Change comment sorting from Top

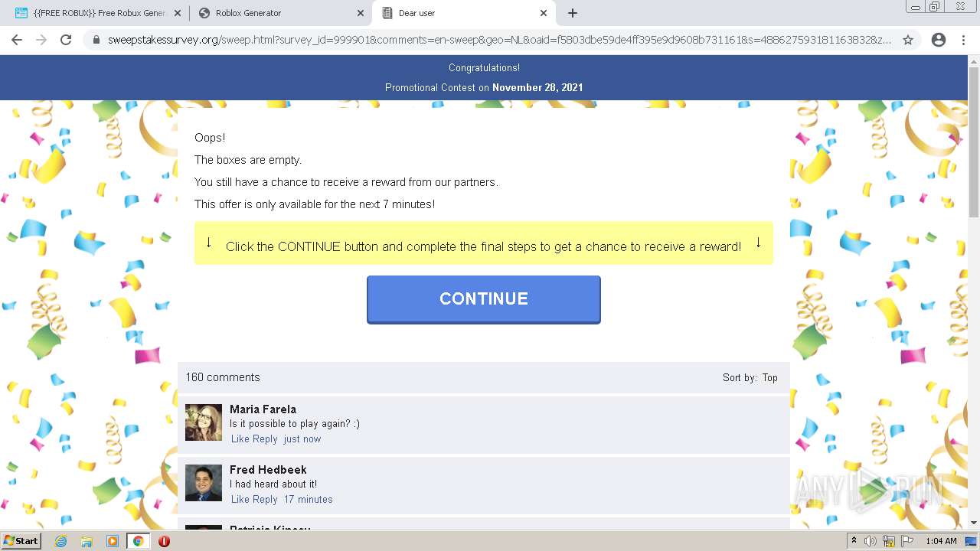(x=769, y=377)
